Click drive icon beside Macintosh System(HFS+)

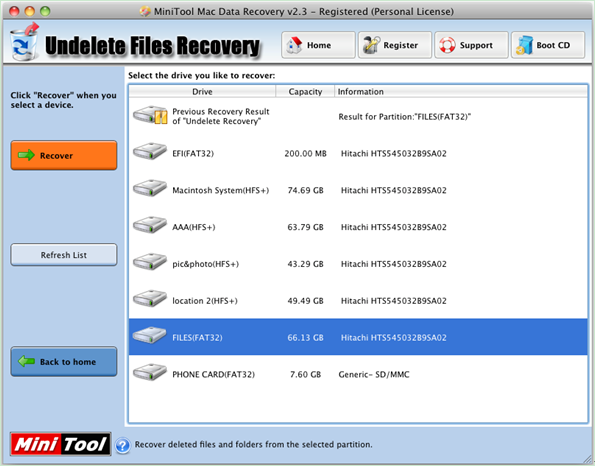coord(150,188)
